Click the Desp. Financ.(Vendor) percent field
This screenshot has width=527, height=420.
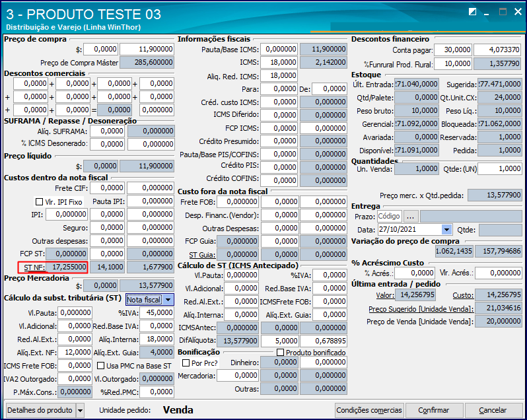(x=279, y=215)
